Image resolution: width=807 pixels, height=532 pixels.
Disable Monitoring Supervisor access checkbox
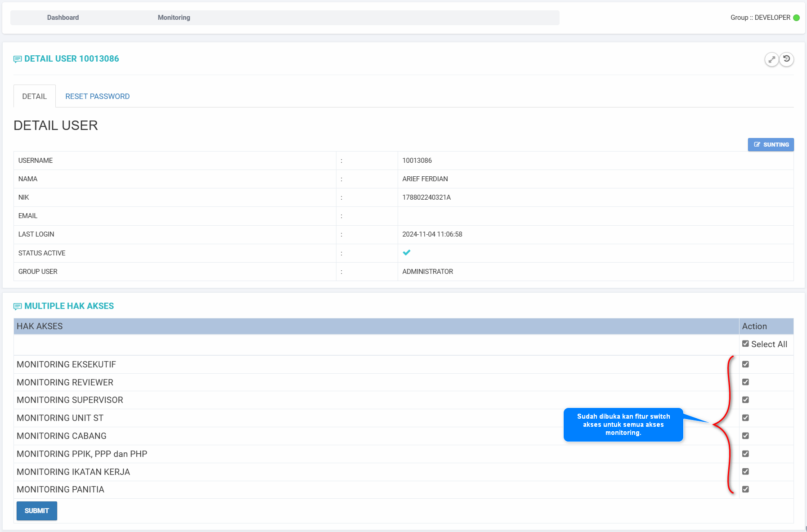[745, 400]
